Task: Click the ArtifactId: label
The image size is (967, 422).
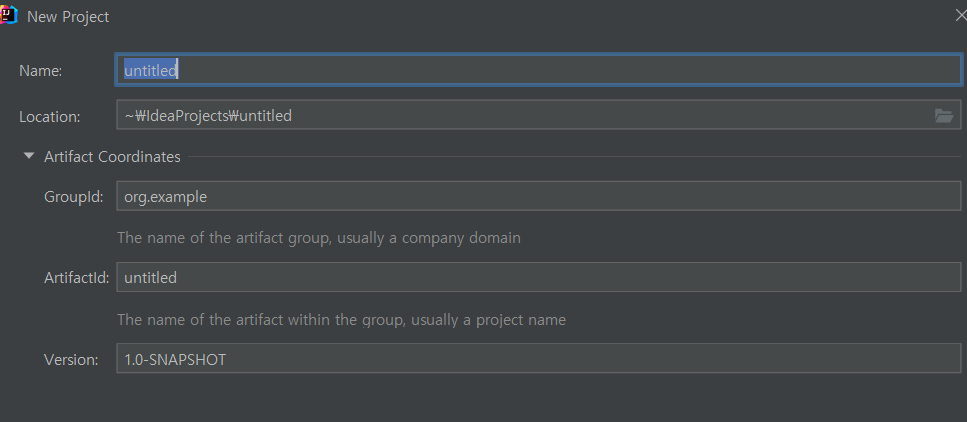Action: coord(76,278)
